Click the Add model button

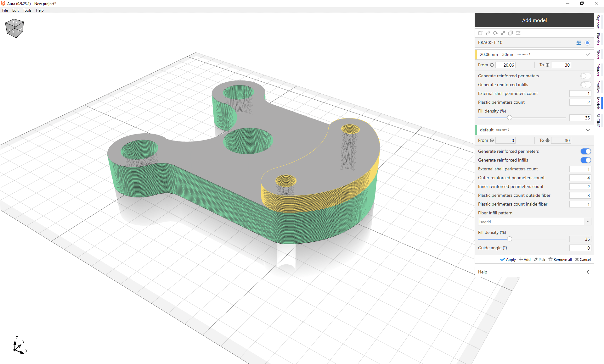[x=534, y=20]
